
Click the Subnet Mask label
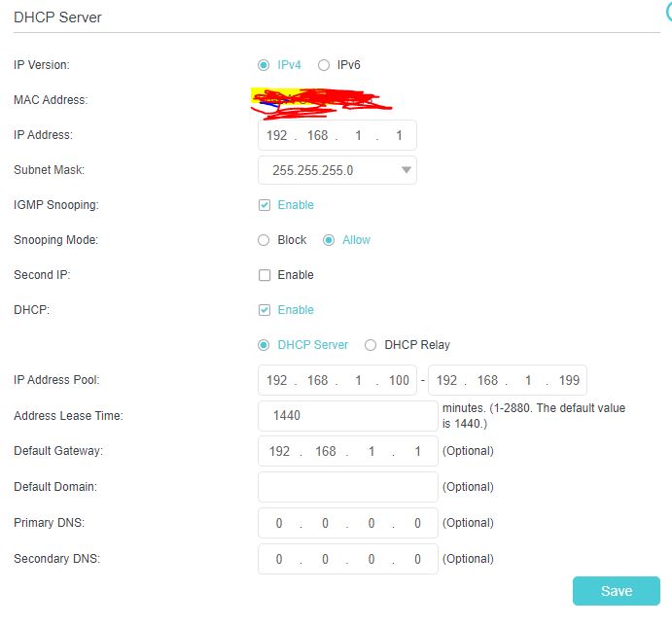pyautogui.click(x=49, y=170)
